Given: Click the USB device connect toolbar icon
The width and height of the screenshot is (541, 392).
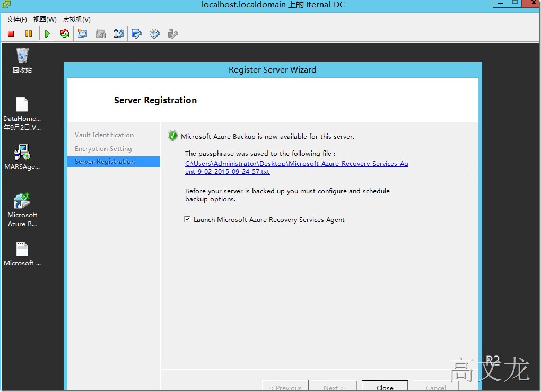Looking at the screenshot, I should [x=173, y=33].
